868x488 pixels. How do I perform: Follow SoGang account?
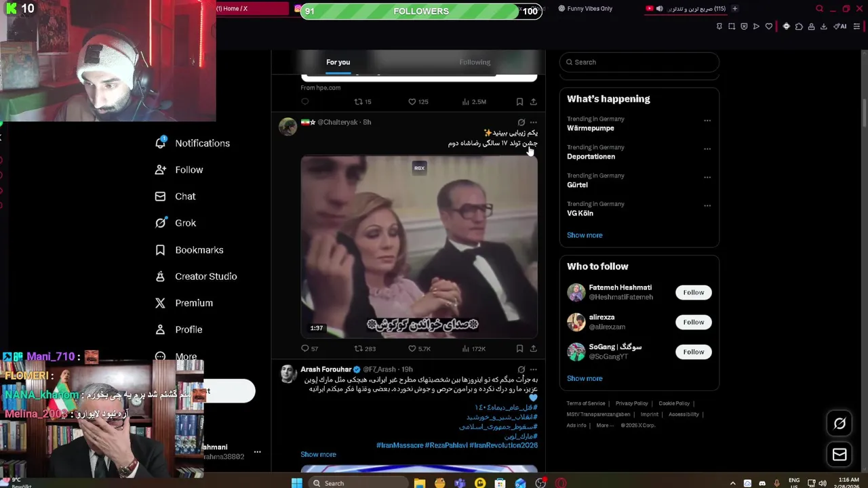pos(693,352)
